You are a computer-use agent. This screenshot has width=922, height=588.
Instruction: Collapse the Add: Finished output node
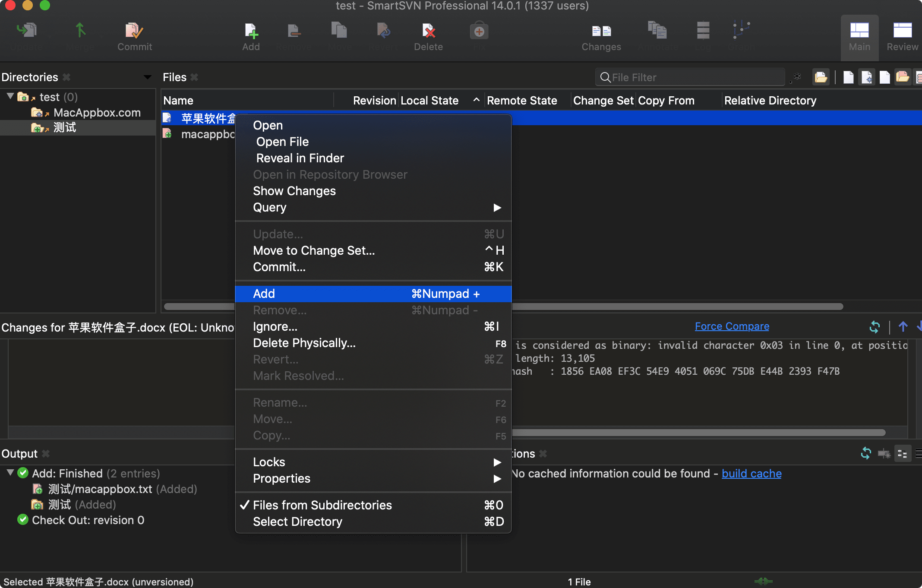point(10,473)
